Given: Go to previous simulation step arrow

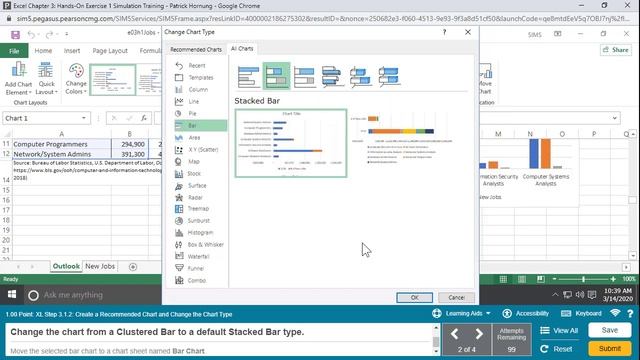Looking at the screenshot, I should (x=454, y=334).
